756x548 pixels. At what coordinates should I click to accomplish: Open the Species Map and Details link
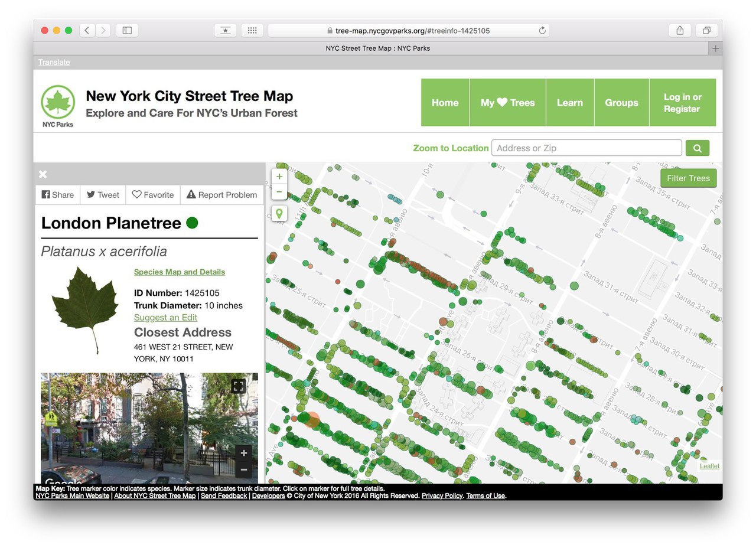coord(179,272)
